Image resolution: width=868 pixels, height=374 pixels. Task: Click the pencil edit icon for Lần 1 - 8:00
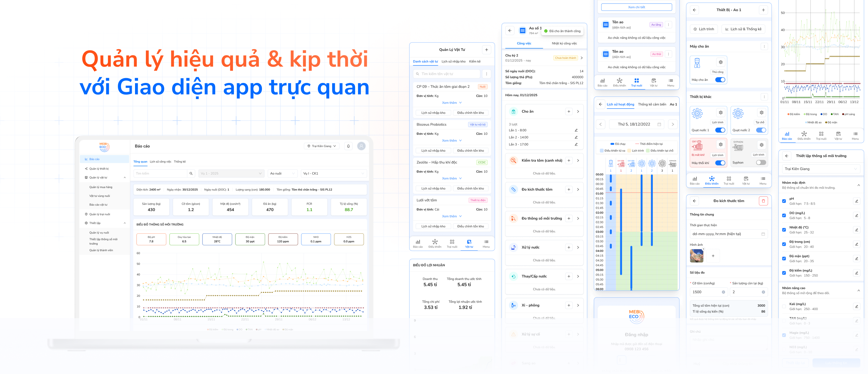point(576,130)
